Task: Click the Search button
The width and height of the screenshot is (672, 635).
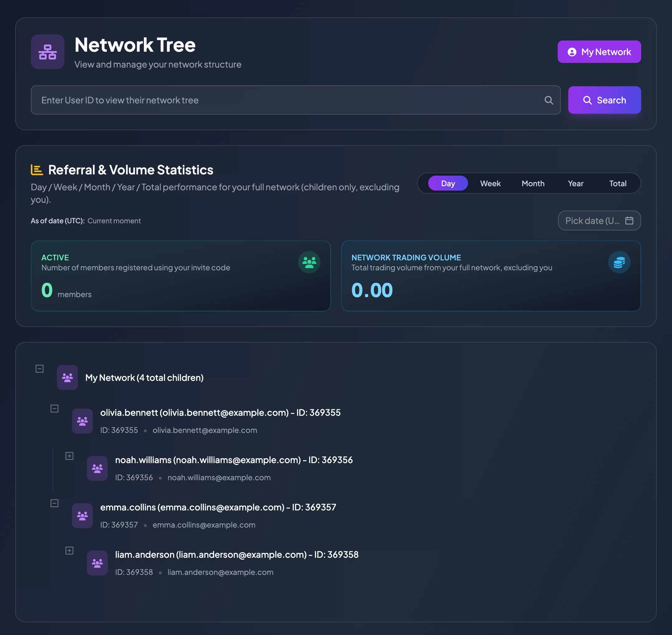Action: coord(604,100)
